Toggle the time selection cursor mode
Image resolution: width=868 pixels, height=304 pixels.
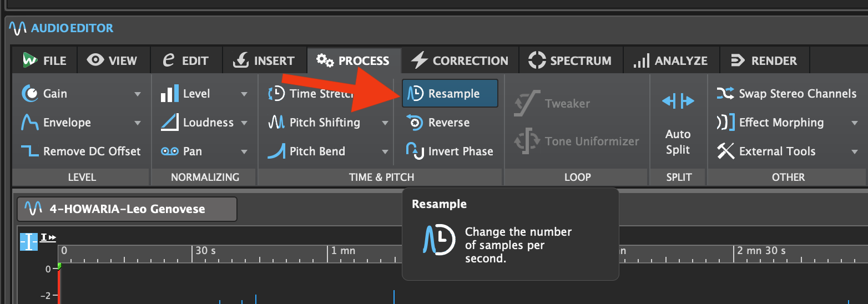28,241
